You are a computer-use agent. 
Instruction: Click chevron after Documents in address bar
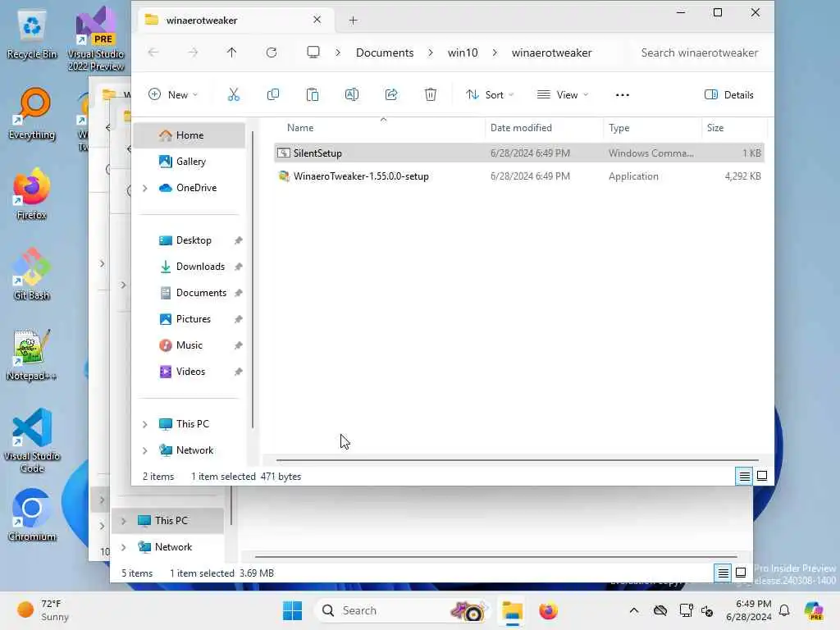tap(431, 52)
